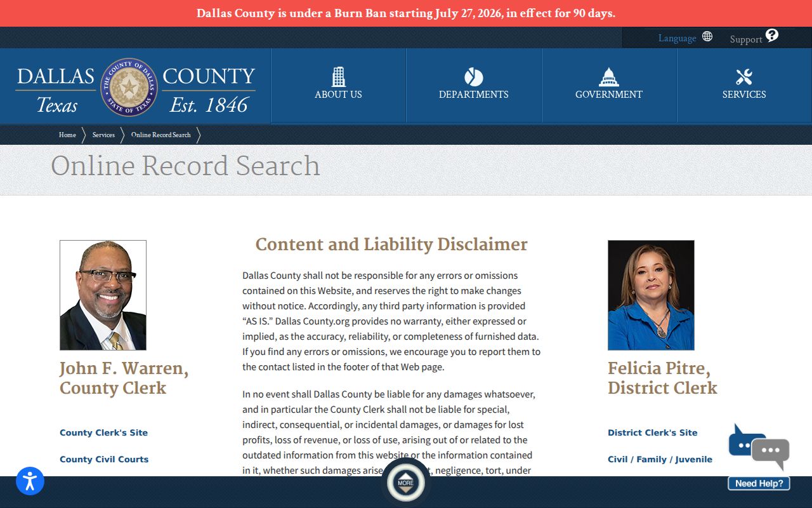Screen dimensions: 812x508
Task: Open the About Us building icon
Action: click(339, 77)
